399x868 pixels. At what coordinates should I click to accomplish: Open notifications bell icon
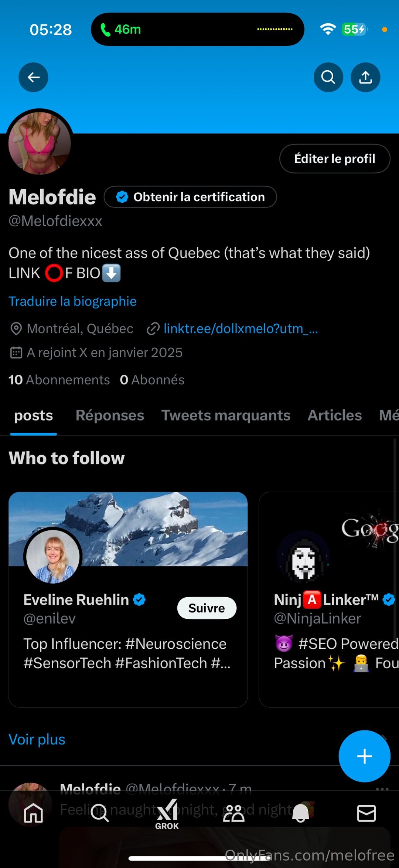click(x=300, y=813)
